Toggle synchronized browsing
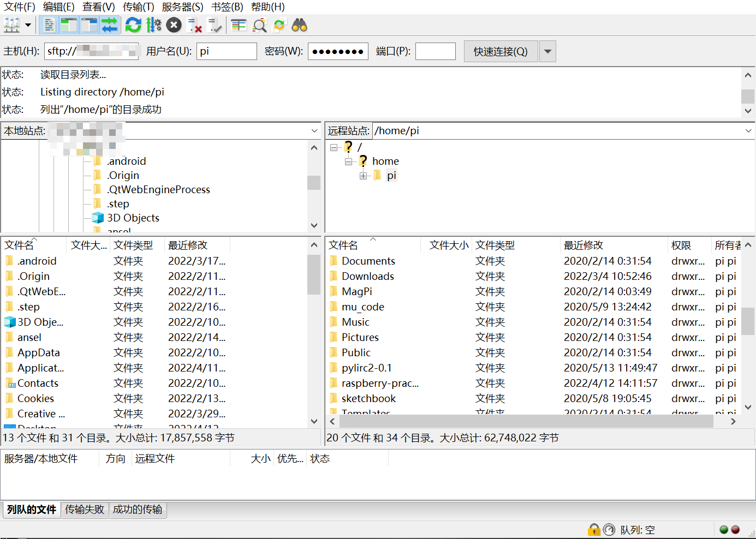This screenshot has width=756, height=539. click(x=279, y=25)
